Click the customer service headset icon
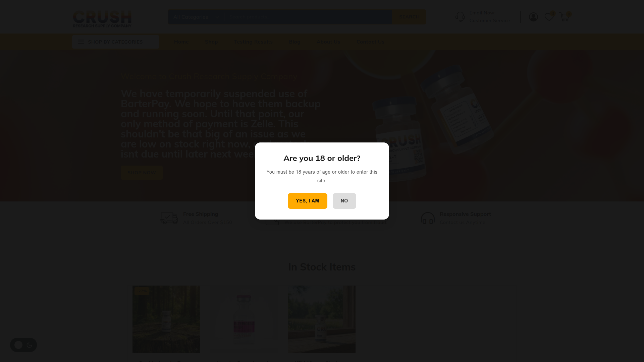 coord(460,17)
